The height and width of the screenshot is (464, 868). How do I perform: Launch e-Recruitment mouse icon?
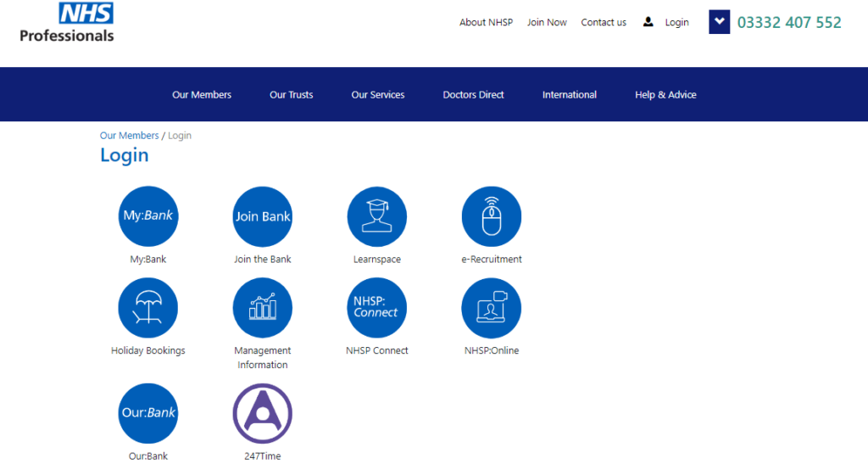click(492, 216)
